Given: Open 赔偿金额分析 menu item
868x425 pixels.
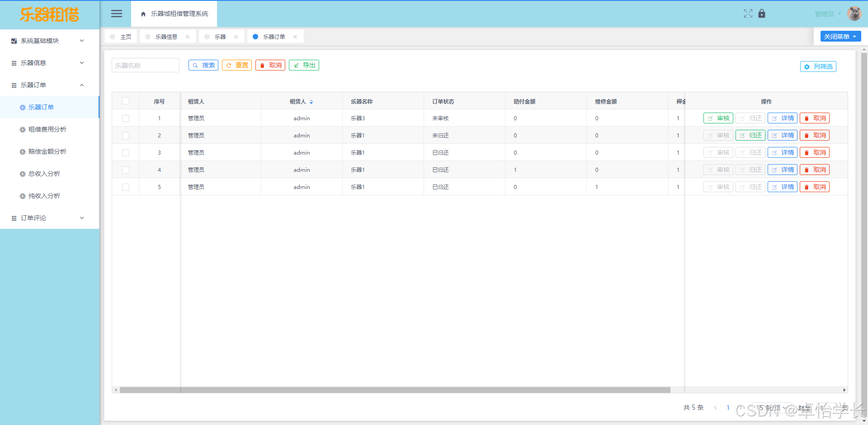Looking at the screenshot, I should (x=50, y=151).
